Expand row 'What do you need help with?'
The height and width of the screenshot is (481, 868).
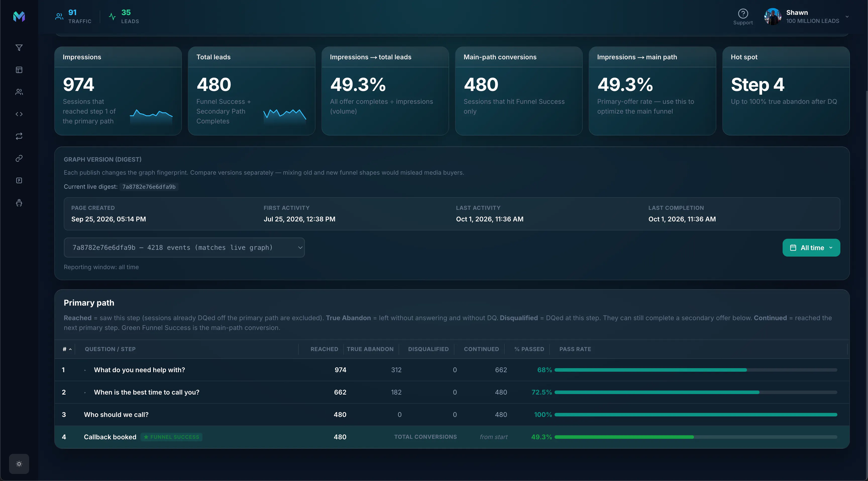click(x=85, y=370)
